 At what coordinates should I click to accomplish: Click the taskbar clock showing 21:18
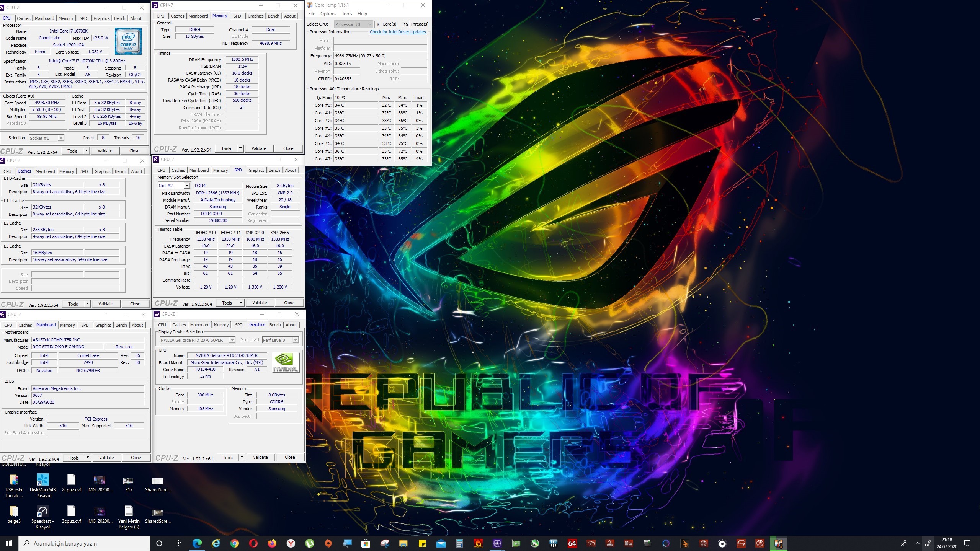[947, 543]
